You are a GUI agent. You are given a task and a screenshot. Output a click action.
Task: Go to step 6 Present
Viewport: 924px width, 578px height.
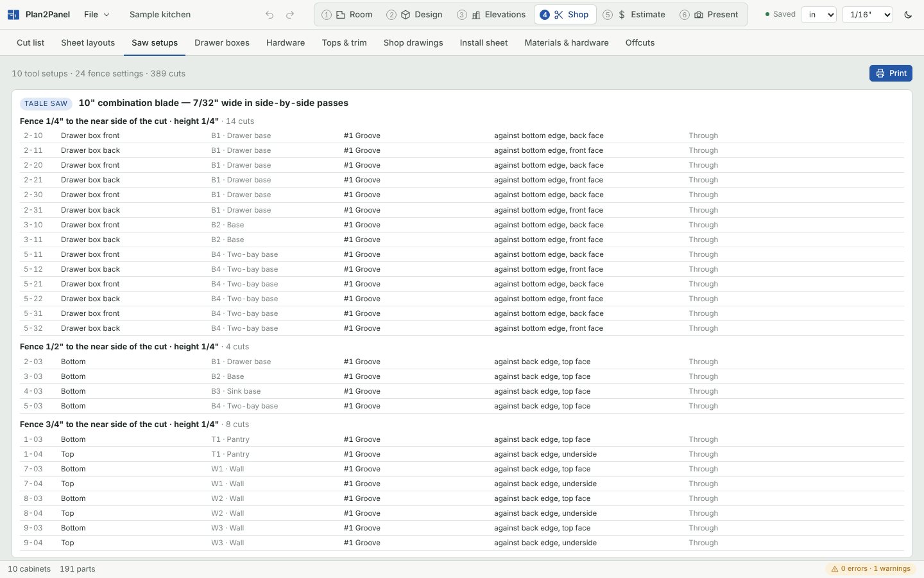tap(709, 14)
